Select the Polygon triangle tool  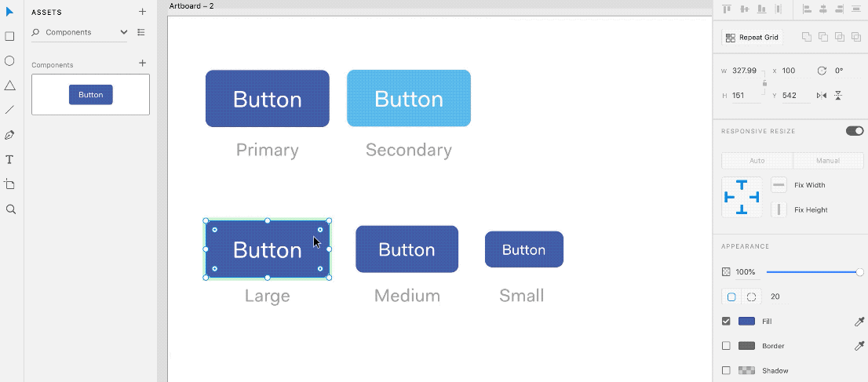point(9,85)
